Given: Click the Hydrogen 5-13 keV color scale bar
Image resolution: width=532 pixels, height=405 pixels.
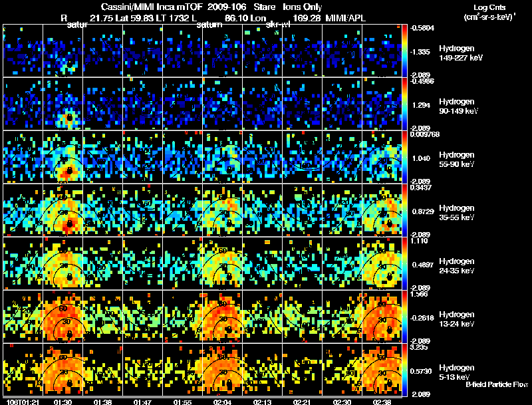Looking at the screenshot, I should pos(404,370).
